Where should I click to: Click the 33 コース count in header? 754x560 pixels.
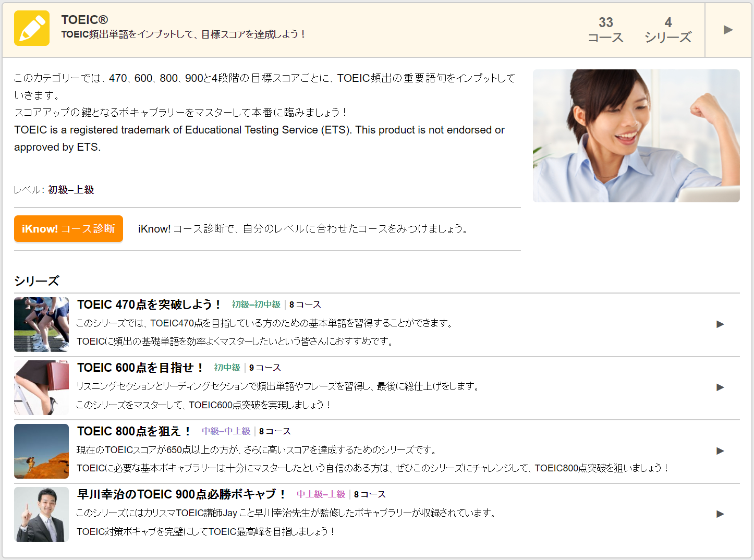pos(605,30)
